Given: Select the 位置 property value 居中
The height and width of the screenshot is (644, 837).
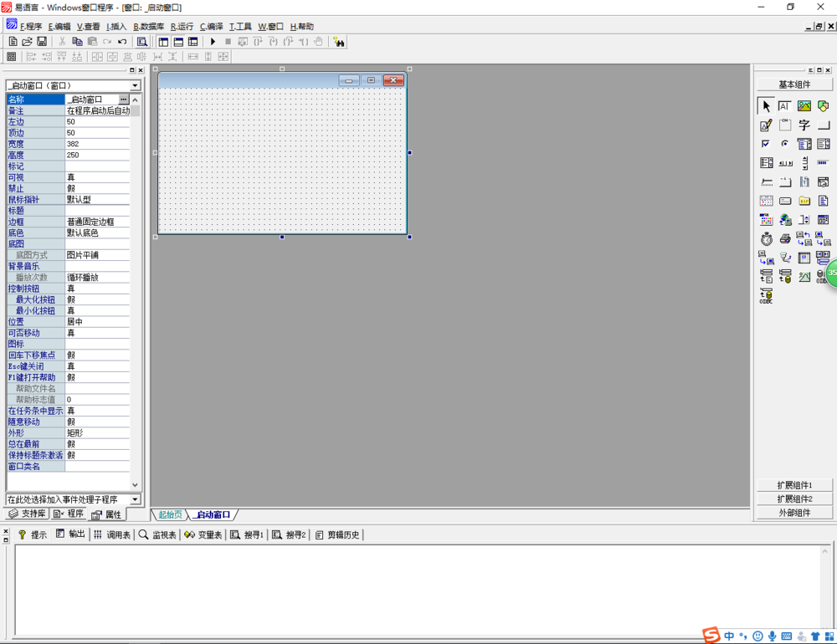Looking at the screenshot, I should (97, 322).
